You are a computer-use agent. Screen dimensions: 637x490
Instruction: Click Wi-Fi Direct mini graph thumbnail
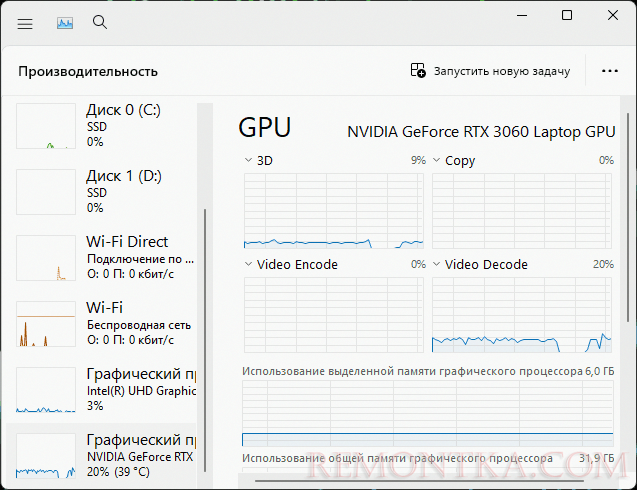46,258
